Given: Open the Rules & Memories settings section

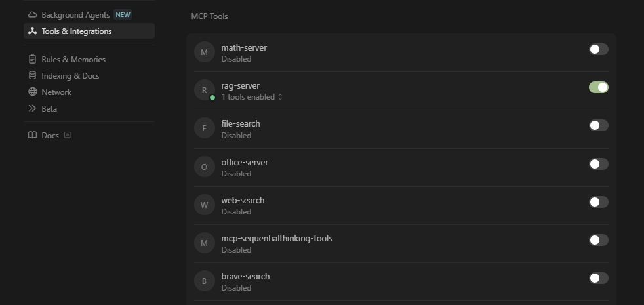Looking at the screenshot, I should point(73,59).
